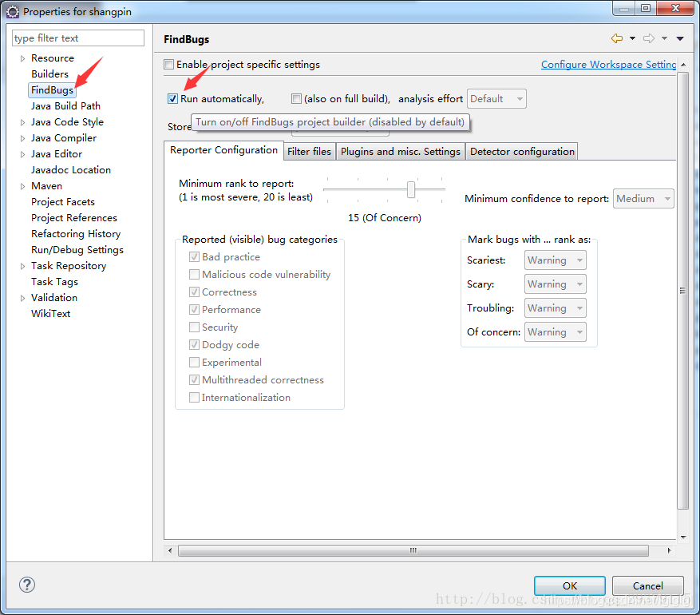Open Of concern rank Warning dropdown

point(555,331)
